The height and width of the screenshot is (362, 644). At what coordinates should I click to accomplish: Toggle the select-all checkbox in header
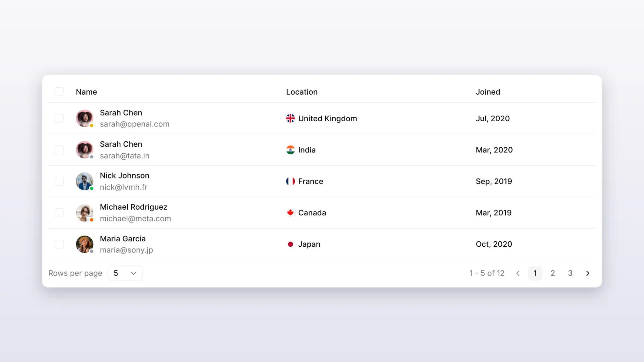point(59,92)
